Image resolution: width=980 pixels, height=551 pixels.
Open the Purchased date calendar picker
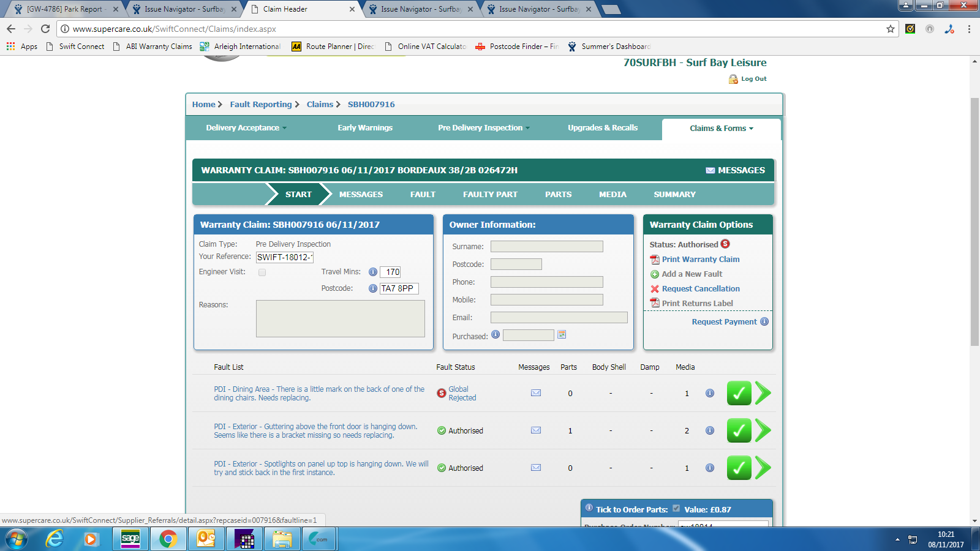tap(562, 335)
